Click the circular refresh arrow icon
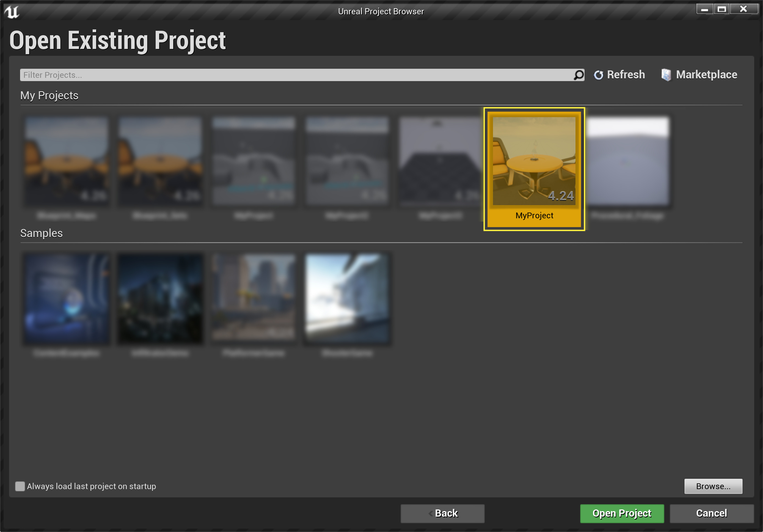This screenshot has width=763, height=532. (x=598, y=75)
